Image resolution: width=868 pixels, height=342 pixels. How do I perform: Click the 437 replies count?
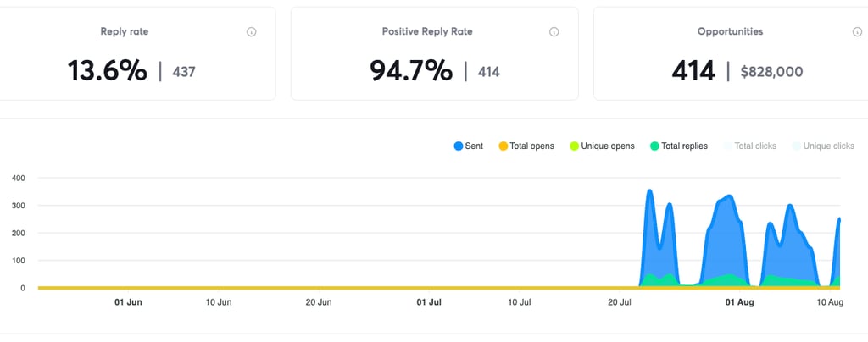tap(184, 72)
